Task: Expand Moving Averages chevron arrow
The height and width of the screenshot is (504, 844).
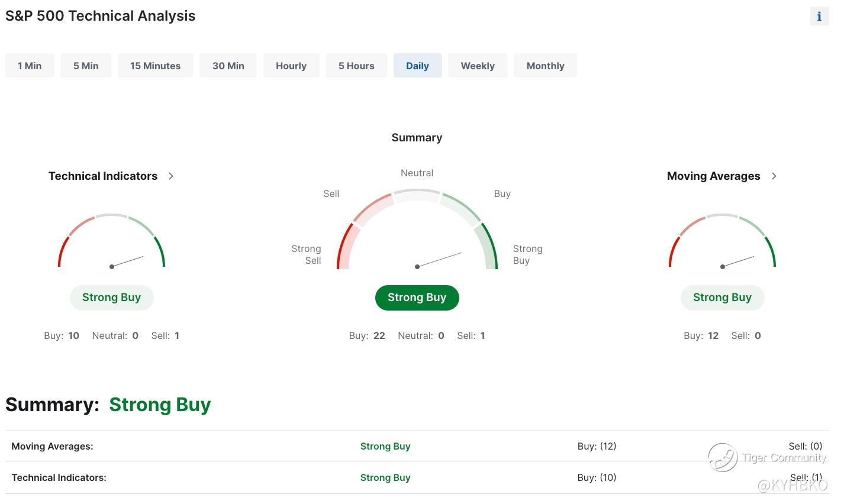Action: (774, 176)
